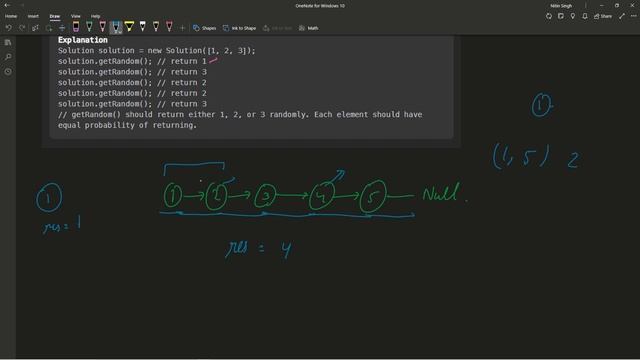Open the Home ribbon tab
Viewport: 640px width, 360px height.
[x=11, y=16]
